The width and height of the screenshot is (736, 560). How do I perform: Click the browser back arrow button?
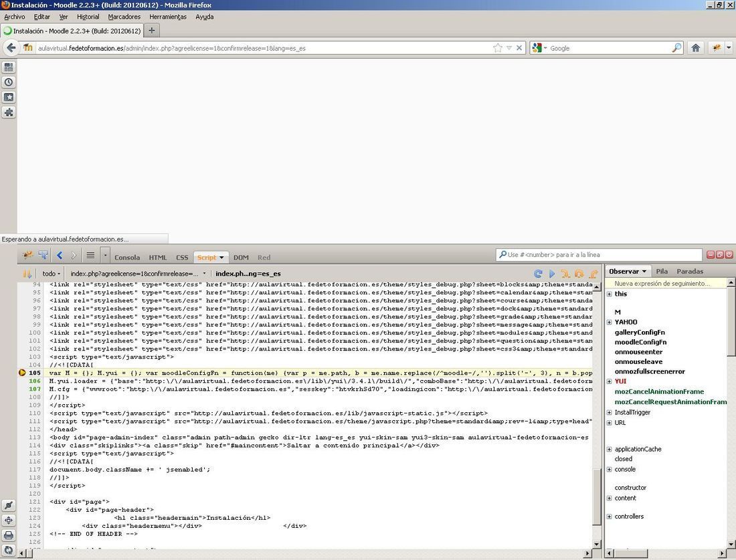pyautogui.click(x=11, y=48)
